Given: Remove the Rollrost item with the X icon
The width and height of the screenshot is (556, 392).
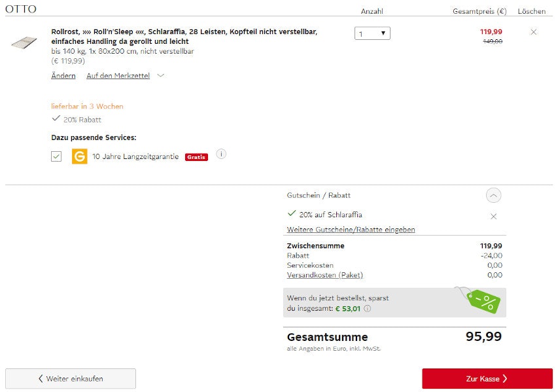Looking at the screenshot, I should point(534,32).
